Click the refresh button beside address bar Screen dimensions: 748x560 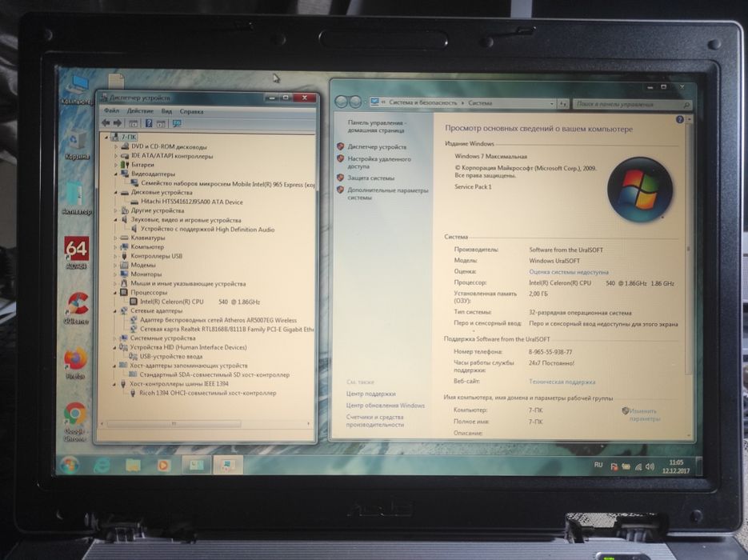click(x=563, y=103)
